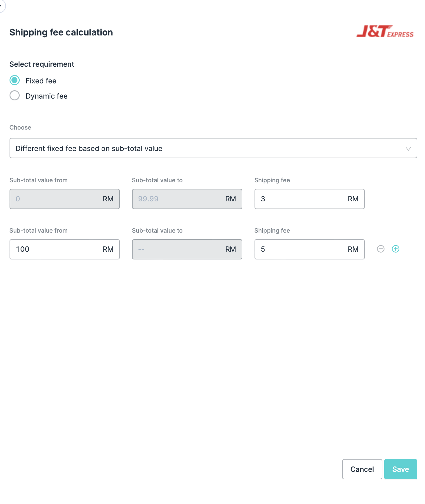Click the Shipping fee calculation heading
This screenshot has height=504, width=425.
61,32
